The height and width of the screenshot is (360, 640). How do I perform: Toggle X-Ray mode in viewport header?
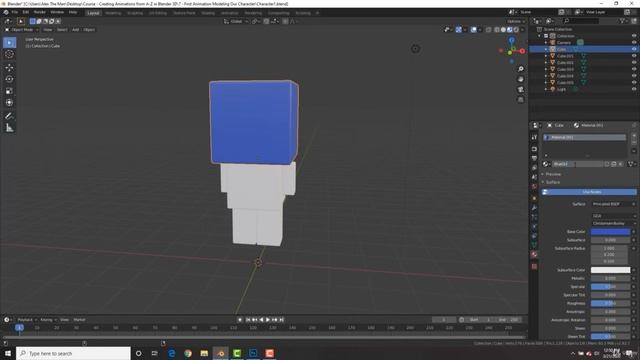coord(489,30)
